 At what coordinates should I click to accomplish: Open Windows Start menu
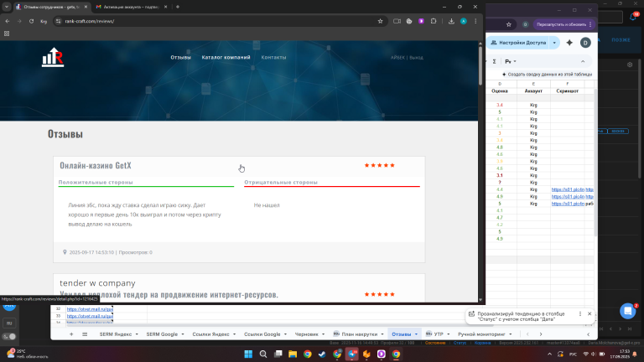click(248, 354)
